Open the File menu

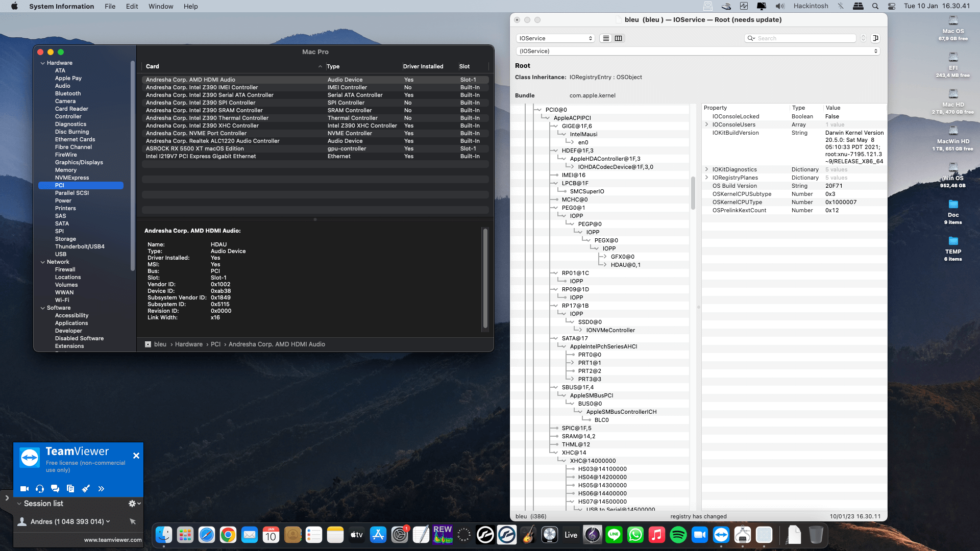coord(110,6)
